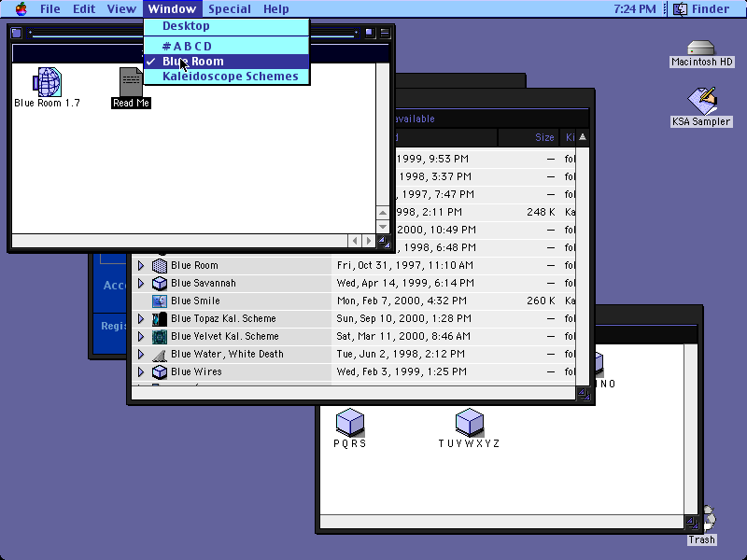The width and height of the screenshot is (747, 560).
Task: Click the scroll up arrow in Blue Room window
Action: (383, 213)
